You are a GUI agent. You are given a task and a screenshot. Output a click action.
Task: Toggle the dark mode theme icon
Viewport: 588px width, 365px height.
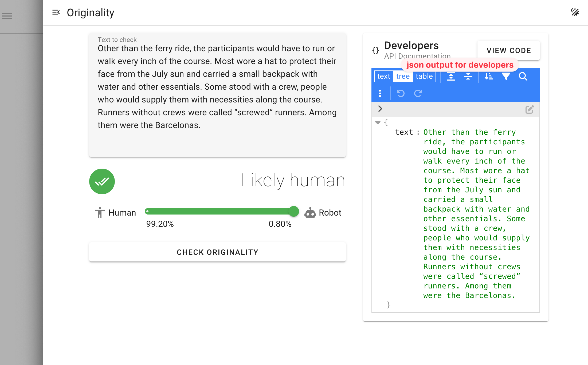point(575,12)
